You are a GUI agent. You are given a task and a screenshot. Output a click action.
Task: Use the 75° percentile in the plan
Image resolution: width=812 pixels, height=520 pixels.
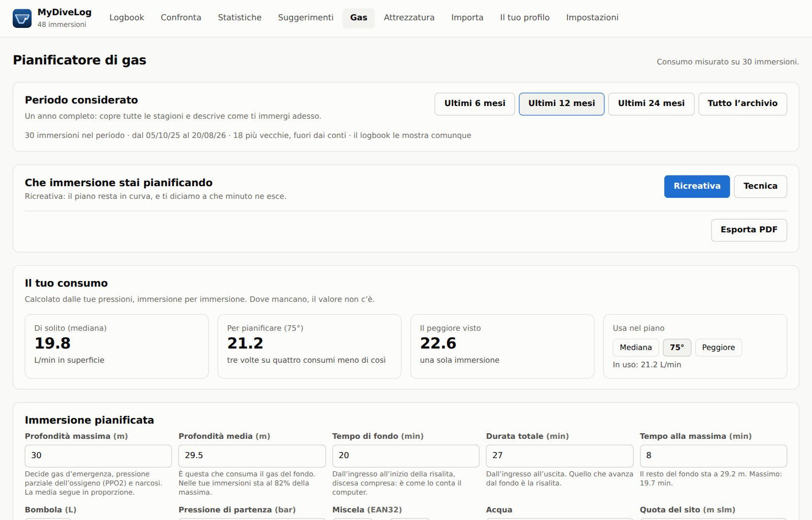676,348
